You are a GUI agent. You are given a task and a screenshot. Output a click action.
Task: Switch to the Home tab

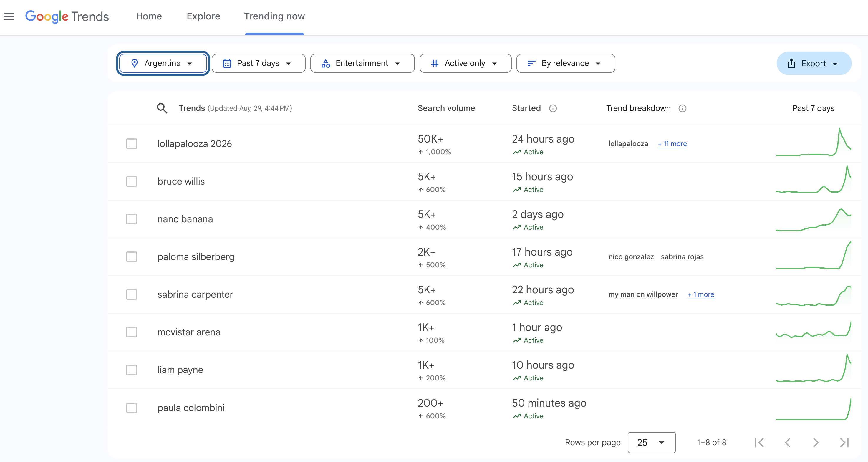click(149, 16)
